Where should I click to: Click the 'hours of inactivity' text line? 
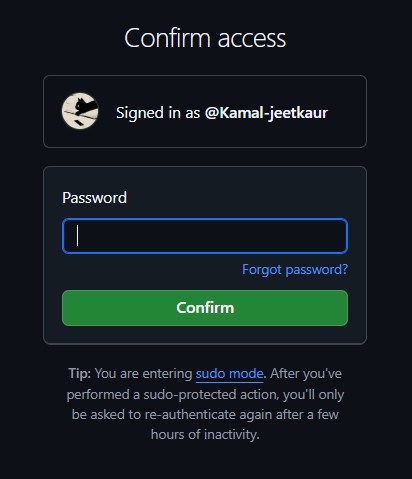click(205, 434)
